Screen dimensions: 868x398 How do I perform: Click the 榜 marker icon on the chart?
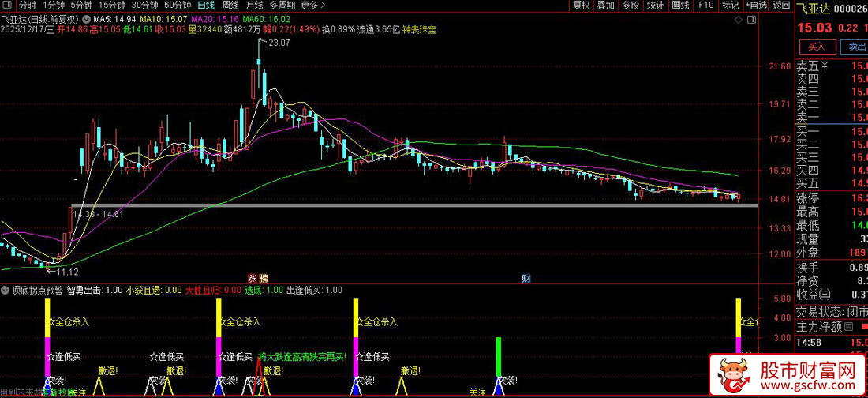[264, 278]
